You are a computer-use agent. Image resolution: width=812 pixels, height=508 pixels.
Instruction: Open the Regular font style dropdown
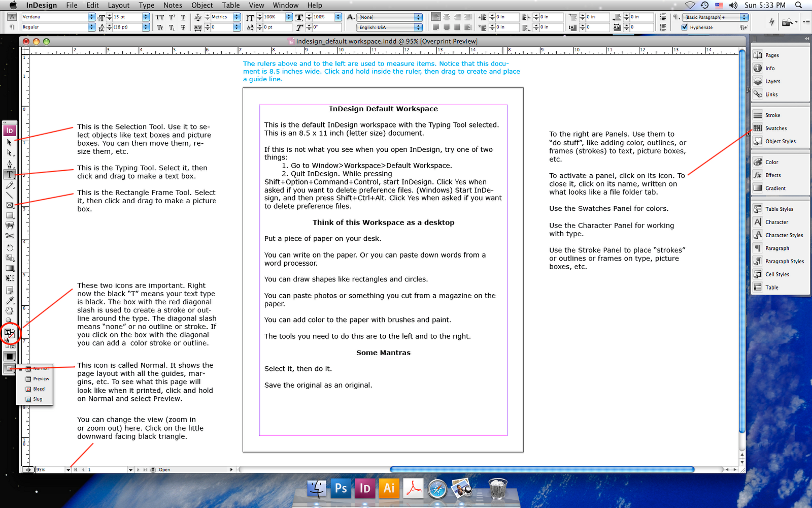(x=92, y=27)
